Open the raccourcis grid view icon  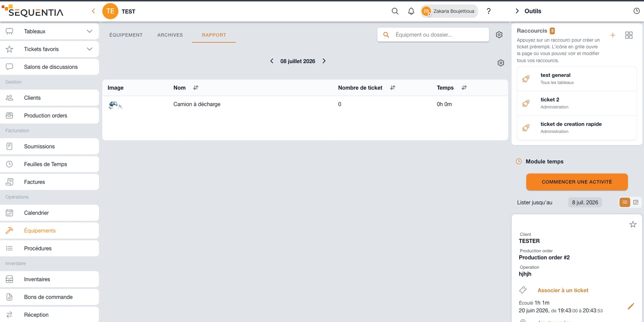tap(629, 35)
